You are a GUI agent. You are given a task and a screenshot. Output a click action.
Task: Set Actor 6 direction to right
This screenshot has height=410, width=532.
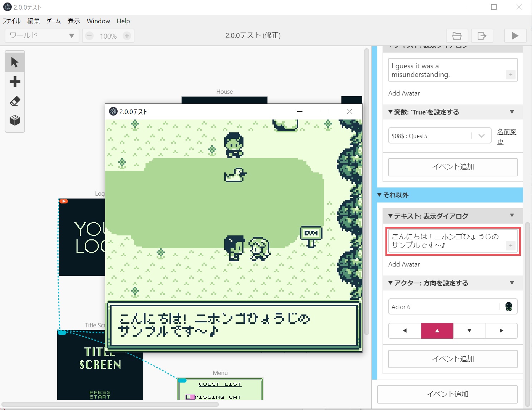pos(501,331)
